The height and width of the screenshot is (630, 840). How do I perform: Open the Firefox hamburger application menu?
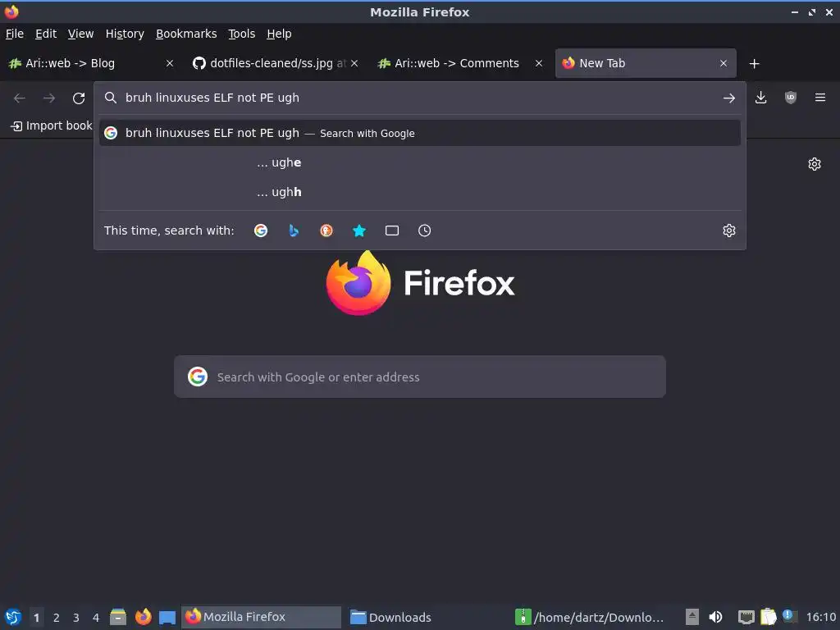(820, 98)
